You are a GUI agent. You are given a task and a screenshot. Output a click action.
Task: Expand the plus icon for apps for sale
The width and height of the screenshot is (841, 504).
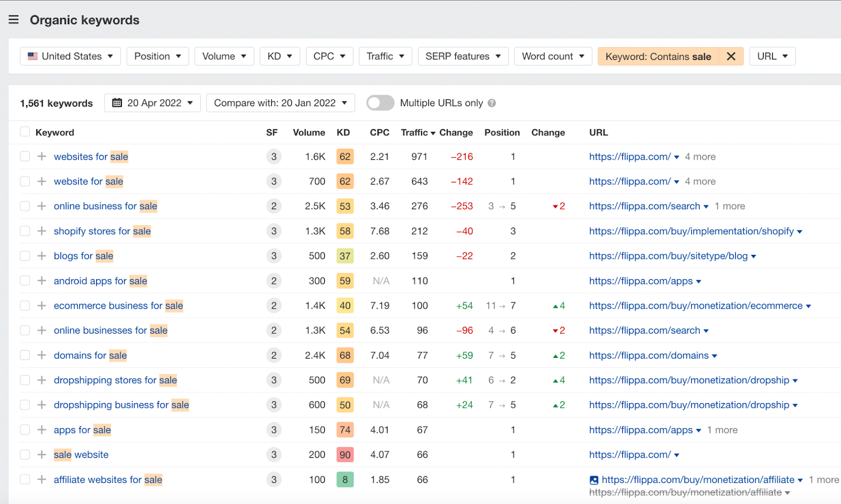click(42, 430)
